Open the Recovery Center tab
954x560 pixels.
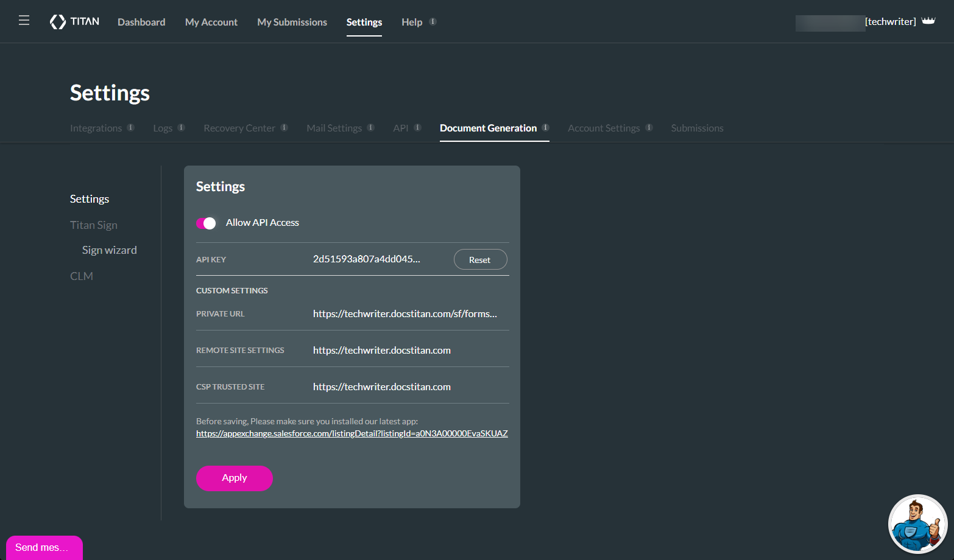click(239, 128)
